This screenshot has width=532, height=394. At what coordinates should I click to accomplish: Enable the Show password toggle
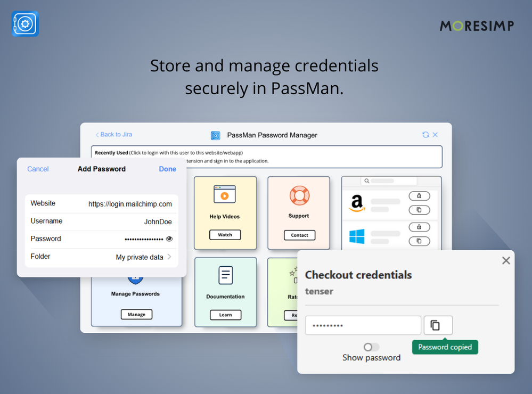[x=371, y=346]
